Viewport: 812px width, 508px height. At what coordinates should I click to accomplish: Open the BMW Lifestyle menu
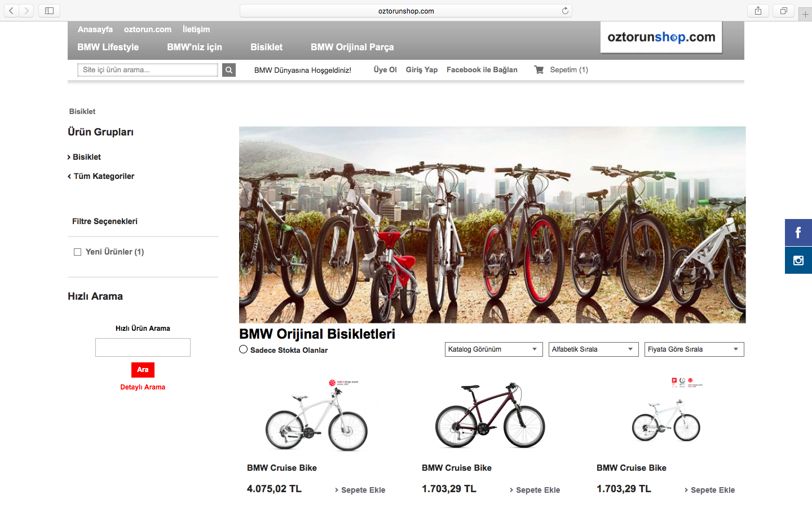click(x=108, y=47)
